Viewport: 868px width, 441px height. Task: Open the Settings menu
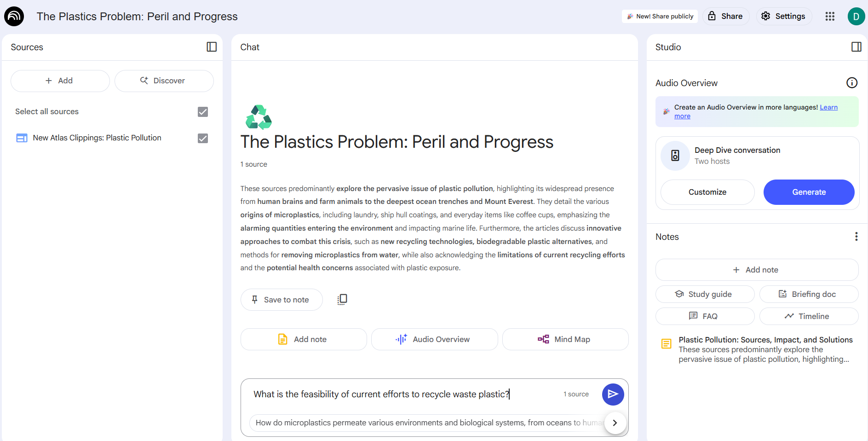coord(784,17)
